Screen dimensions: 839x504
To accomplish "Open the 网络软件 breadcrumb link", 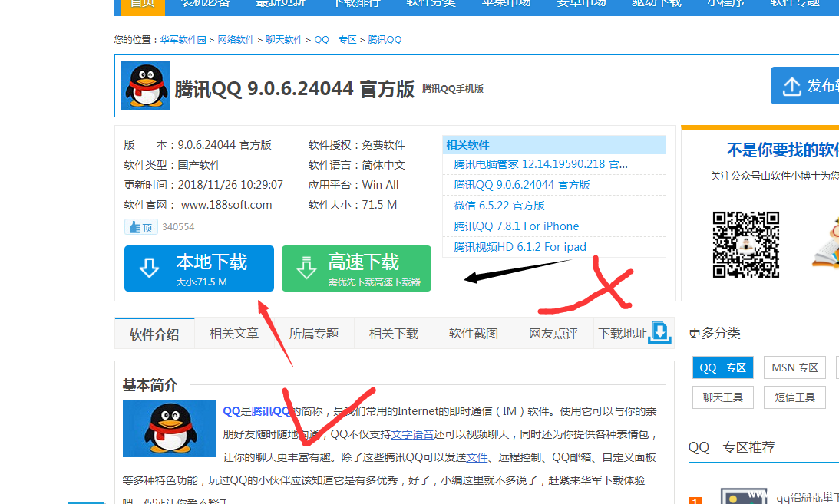I will pyautogui.click(x=236, y=40).
